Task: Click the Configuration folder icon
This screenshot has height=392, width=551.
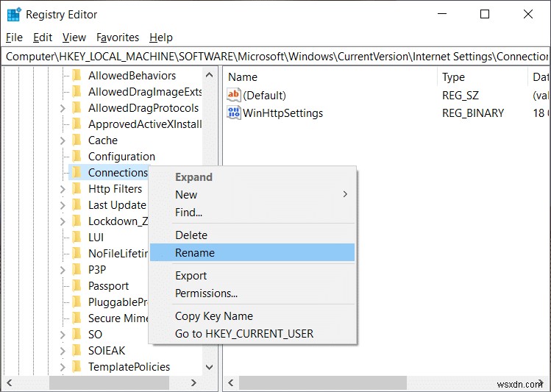Action: point(77,157)
